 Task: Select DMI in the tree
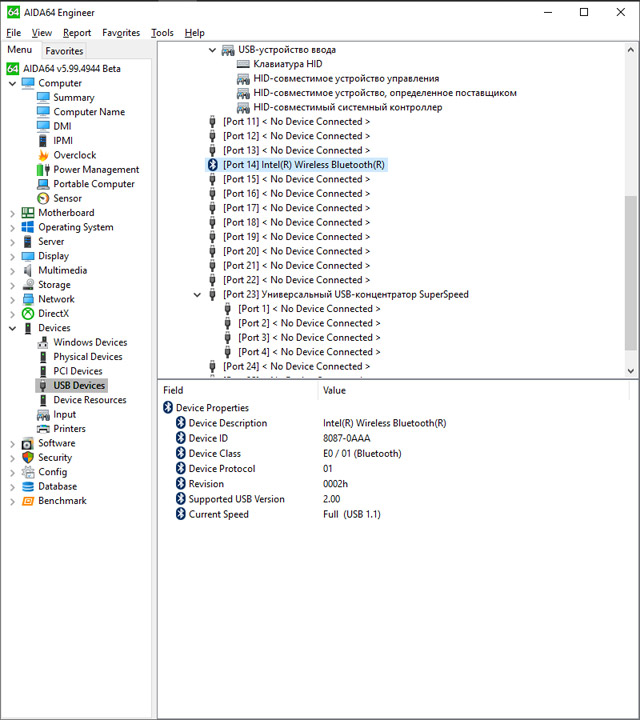62,126
